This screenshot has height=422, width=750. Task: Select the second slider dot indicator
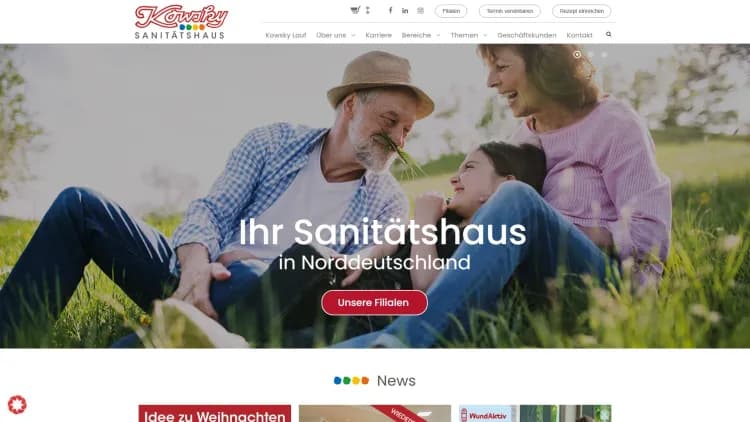point(591,55)
